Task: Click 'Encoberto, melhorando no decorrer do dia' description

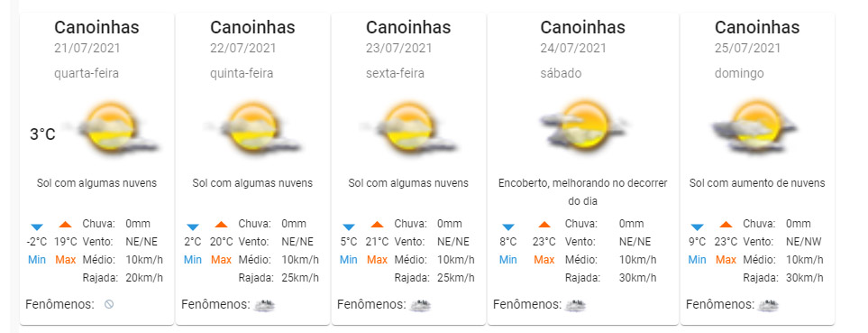Action: coord(583,191)
